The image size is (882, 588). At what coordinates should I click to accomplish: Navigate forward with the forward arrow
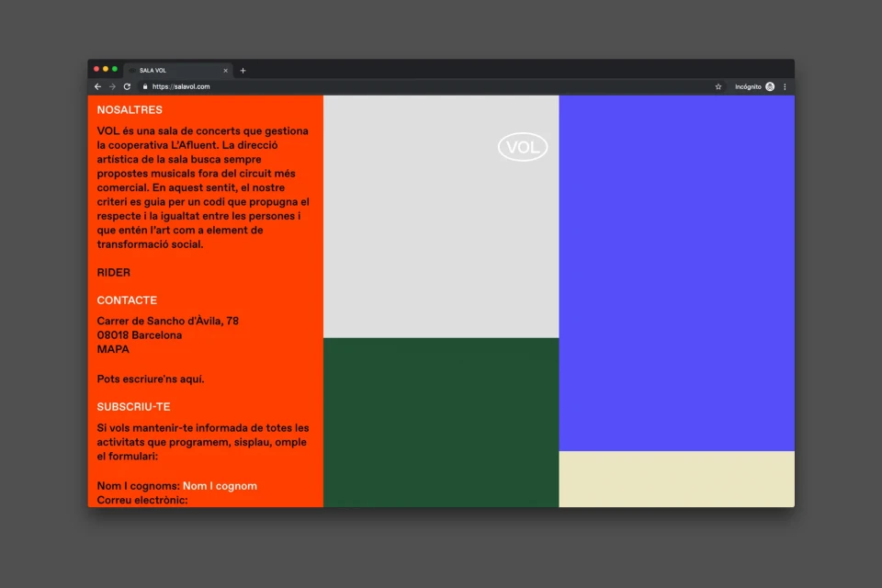pyautogui.click(x=112, y=86)
